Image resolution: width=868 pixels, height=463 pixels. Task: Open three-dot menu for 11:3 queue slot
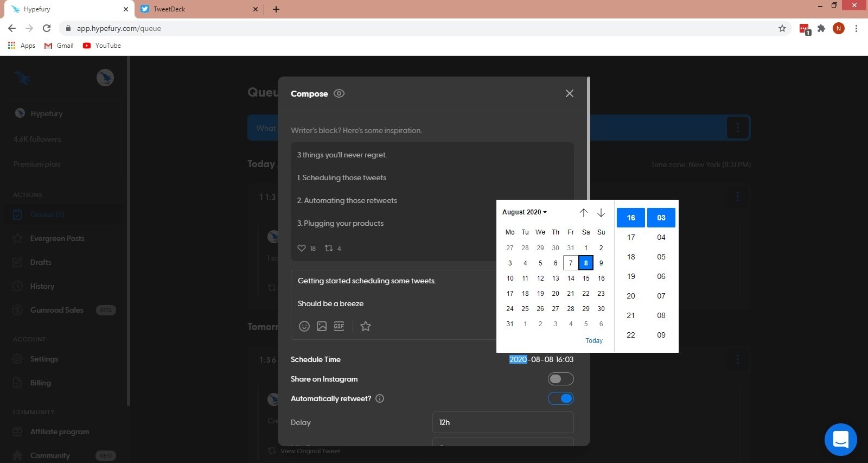click(x=737, y=196)
